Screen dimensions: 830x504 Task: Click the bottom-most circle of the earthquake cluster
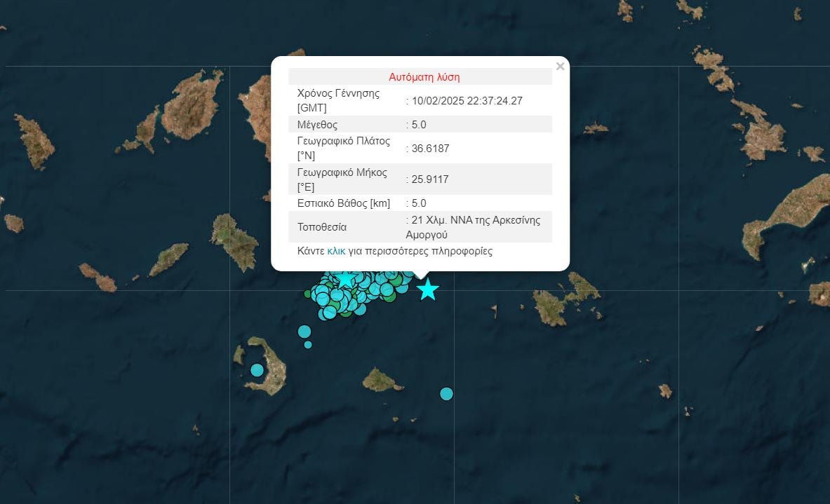328,313
